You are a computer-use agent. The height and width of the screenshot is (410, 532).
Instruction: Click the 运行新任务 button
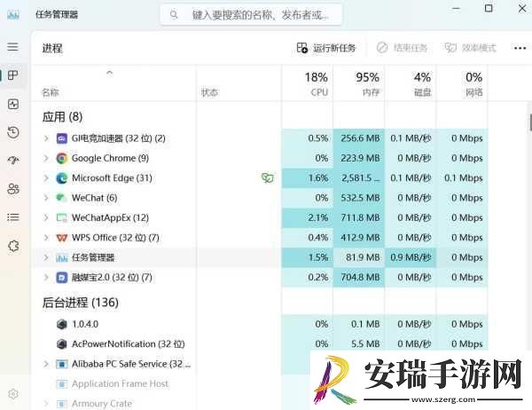(x=326, y=48)
